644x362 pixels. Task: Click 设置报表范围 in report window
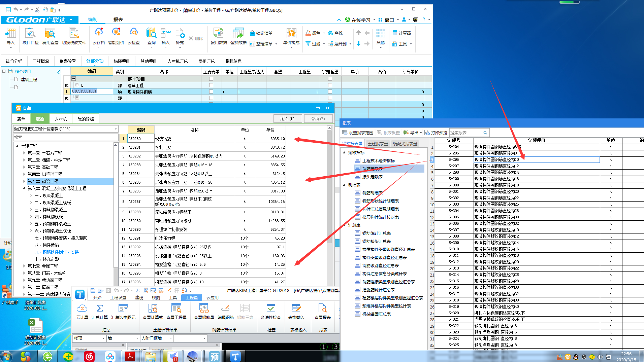pyautogui.click(x=358, y=133)
